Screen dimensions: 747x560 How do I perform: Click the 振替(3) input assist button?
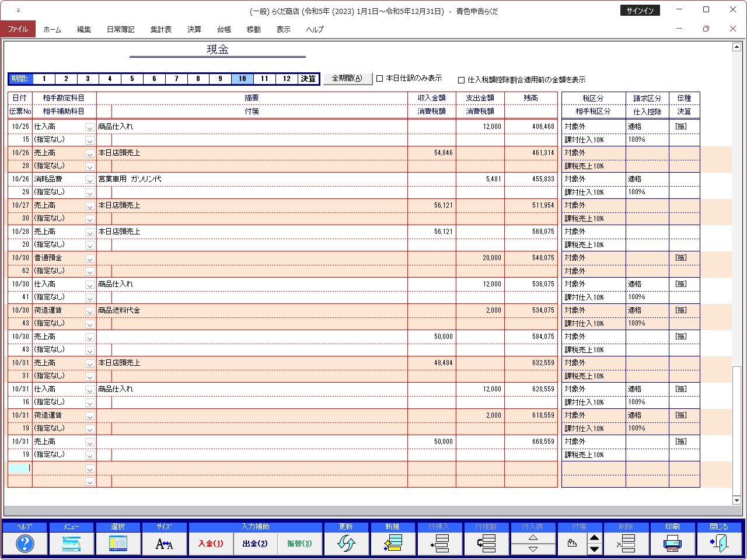pyautogui.click(x=299, y=544)
